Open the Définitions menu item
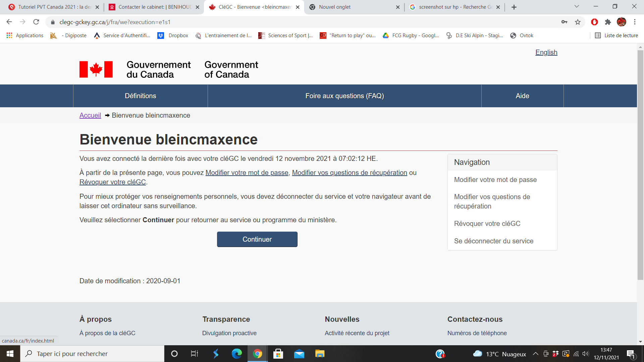This screenshot has width=644, height=362. click(x=140, y=96)
